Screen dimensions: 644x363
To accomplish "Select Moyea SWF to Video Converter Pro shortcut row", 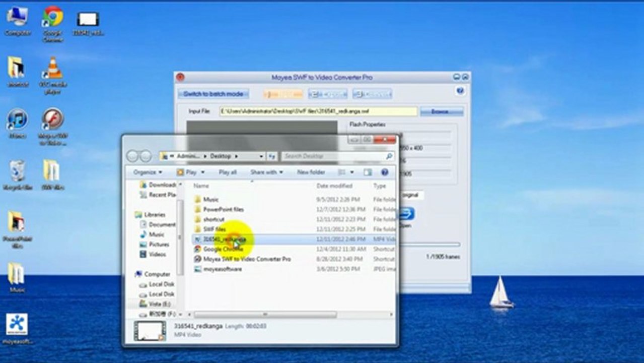I will coord(294,259).
